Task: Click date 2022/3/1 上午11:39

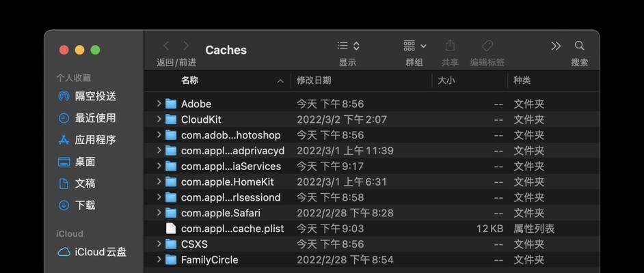Action: [x=345, y=150]
